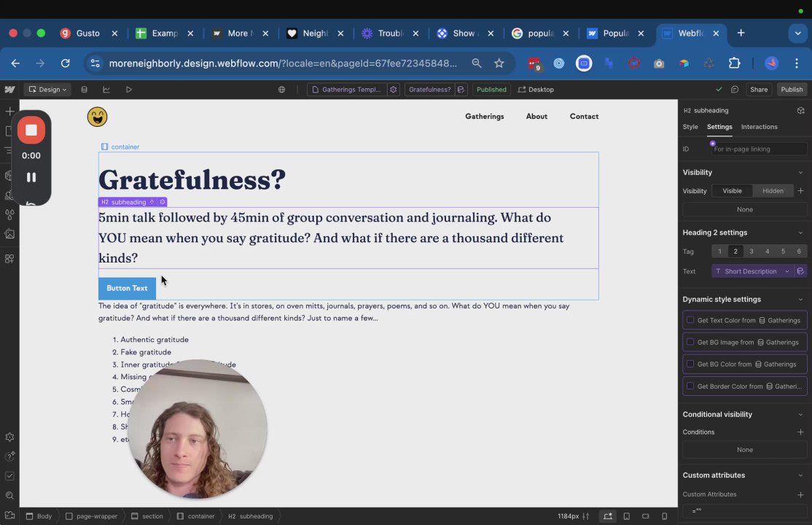Pause the screen recording
Image resolution: width=812 pixels, height=525 pixels.
click(31, 177)
